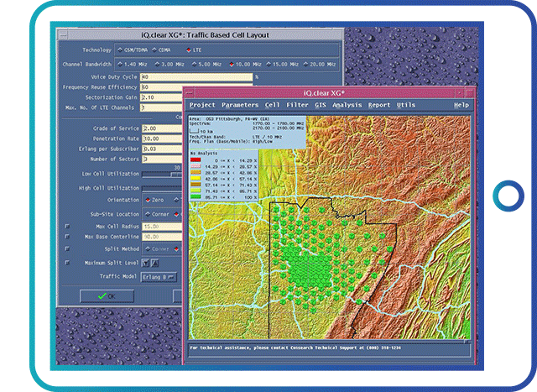Click the Voice Duty Cycle field

click(196, 77)
